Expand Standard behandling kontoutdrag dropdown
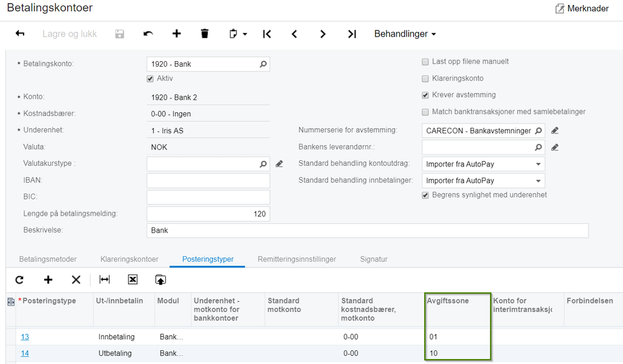Screen dimensions: 623x364 538,164
